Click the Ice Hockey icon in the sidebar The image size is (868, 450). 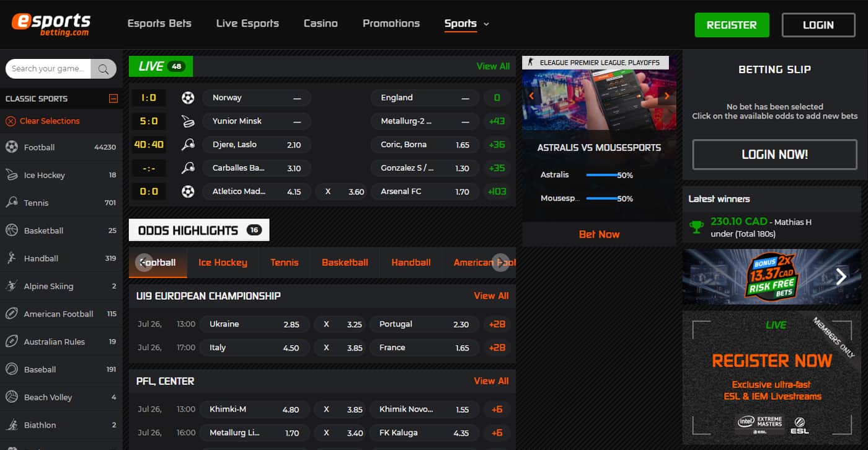[x=12, y=175]
